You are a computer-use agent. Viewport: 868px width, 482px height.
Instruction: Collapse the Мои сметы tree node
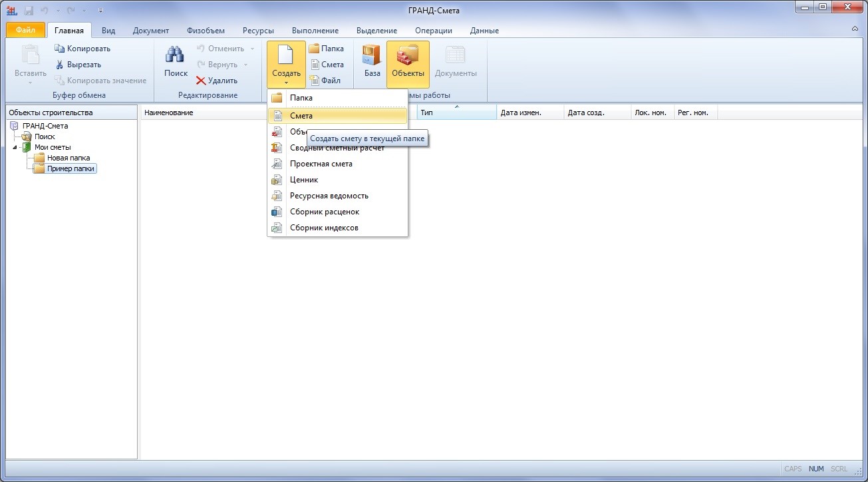(x=15, y=147)
